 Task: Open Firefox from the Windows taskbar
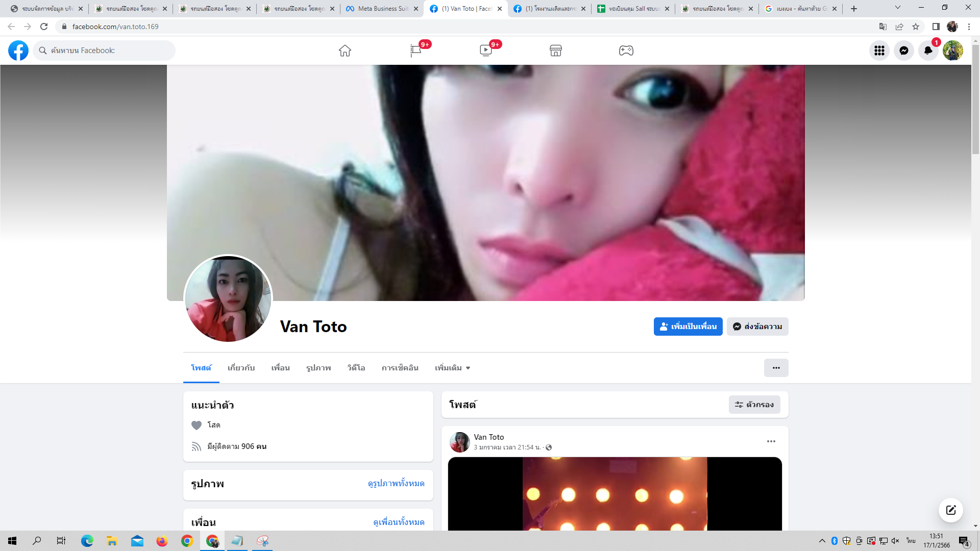(162, 541)
